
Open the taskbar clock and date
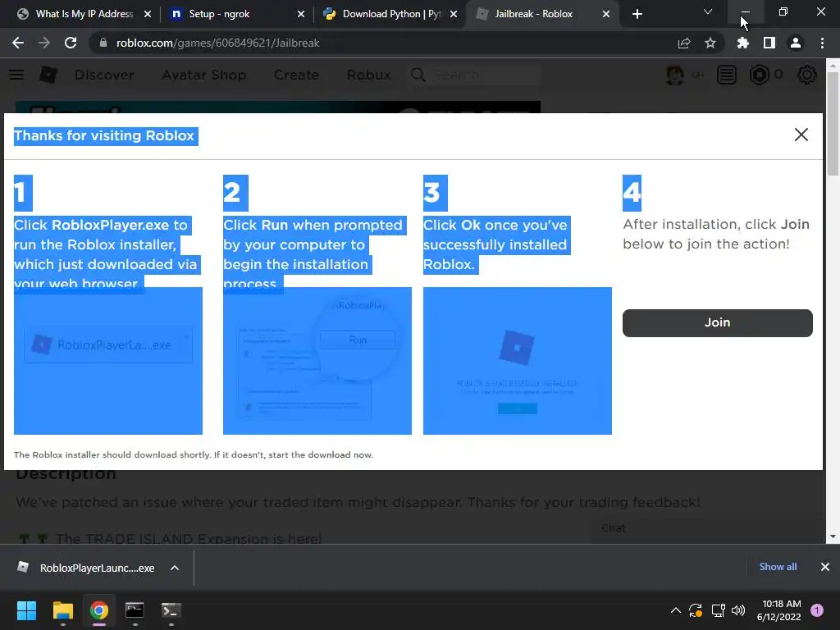tap(779, 610)
